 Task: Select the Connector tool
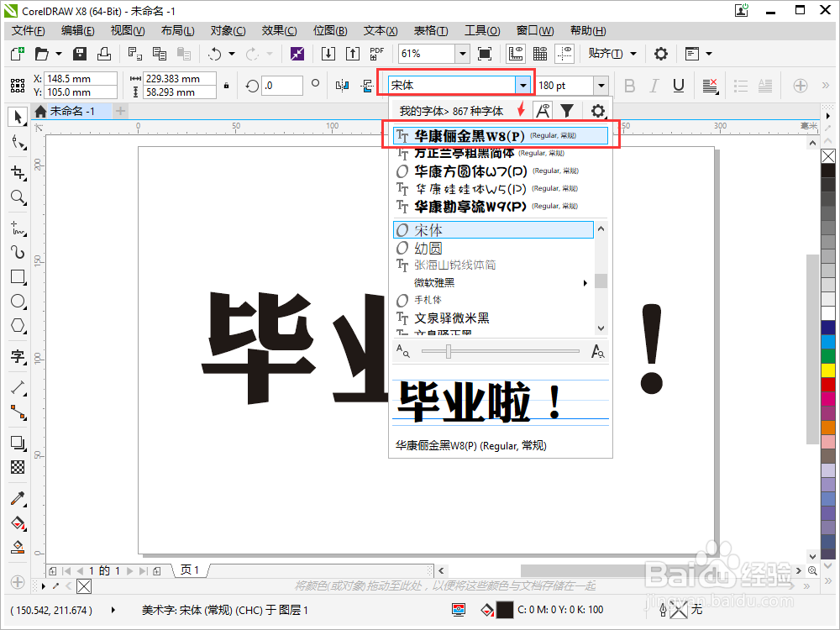click(x=18, y=412)
